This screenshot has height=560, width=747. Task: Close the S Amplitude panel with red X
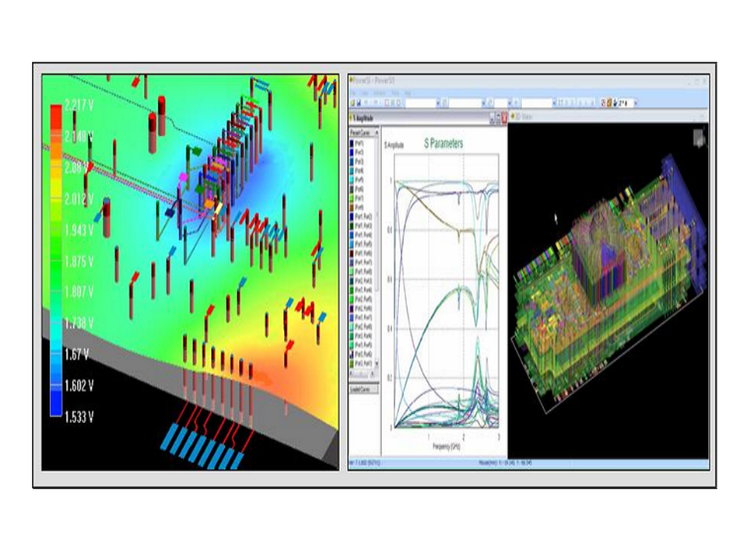(x=504, y=118)
